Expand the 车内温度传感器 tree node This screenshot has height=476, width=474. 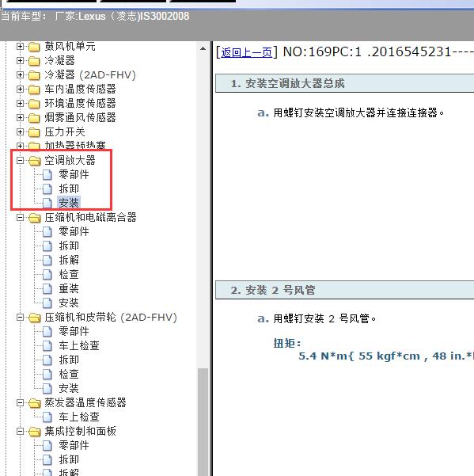pos(20,89)
